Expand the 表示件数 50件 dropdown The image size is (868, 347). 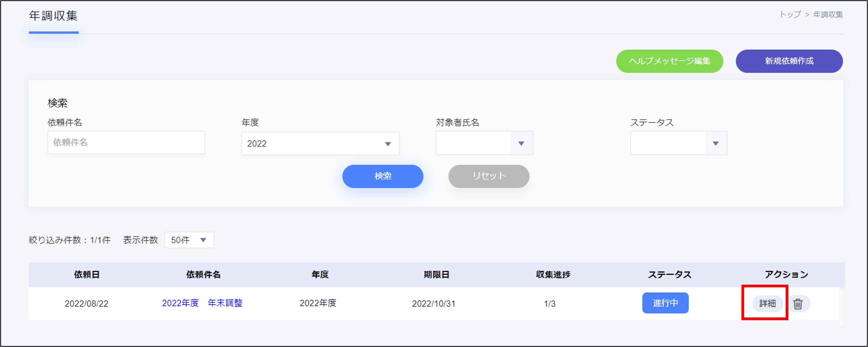189,240
